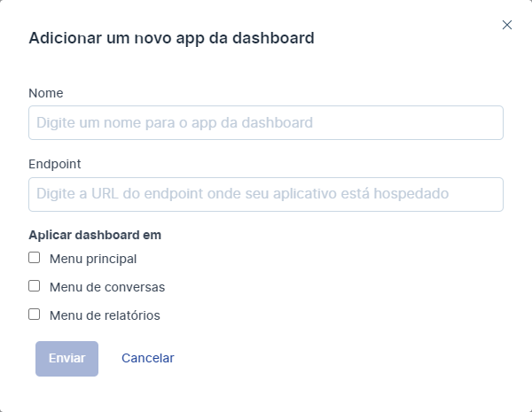Close the add dashboard app dialog
The width and height of the screenshot is (532, 412).
click(x=507, y=25)
